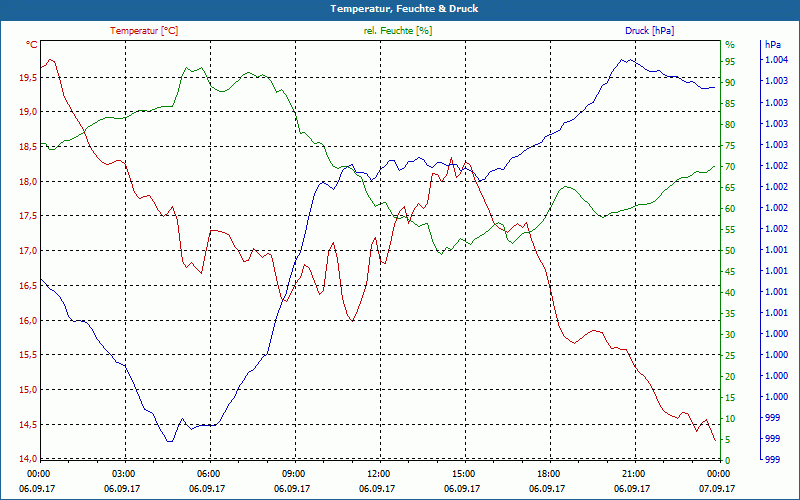Click the '07.09.17' date label
Viewport: 800px width, 500px height.
[717, 489]
